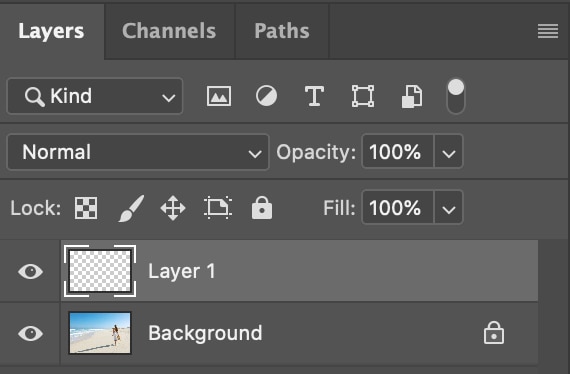
Task: Open the Normal blend mode dropdown
Action: (138, 152)
